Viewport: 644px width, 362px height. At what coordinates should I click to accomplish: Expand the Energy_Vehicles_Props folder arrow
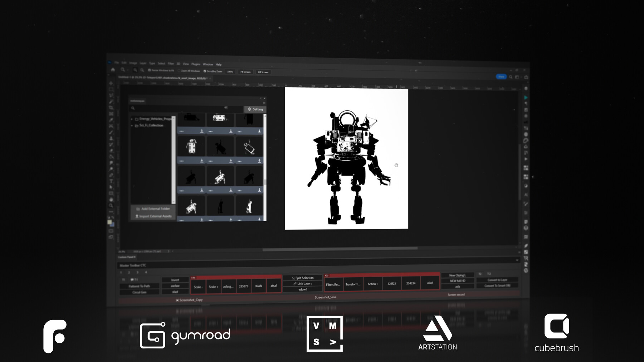(132, 119)
